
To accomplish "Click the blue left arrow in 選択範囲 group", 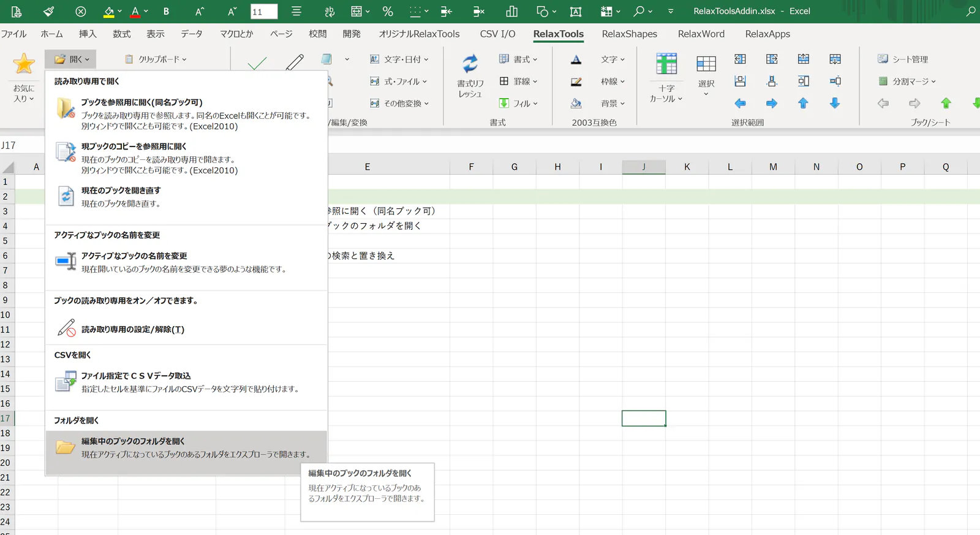I will (x=740, y=104).
